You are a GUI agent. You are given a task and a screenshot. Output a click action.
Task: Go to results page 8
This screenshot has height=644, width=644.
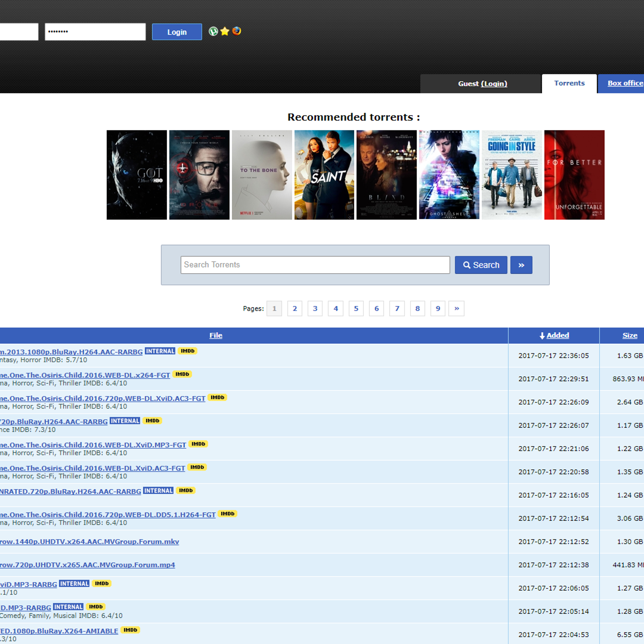pos(417,308)
